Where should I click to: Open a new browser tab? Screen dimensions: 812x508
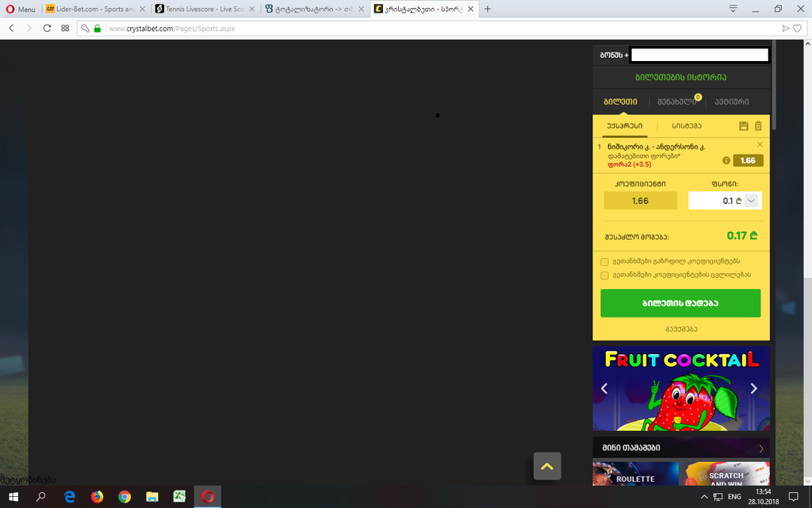coord(488,9)
